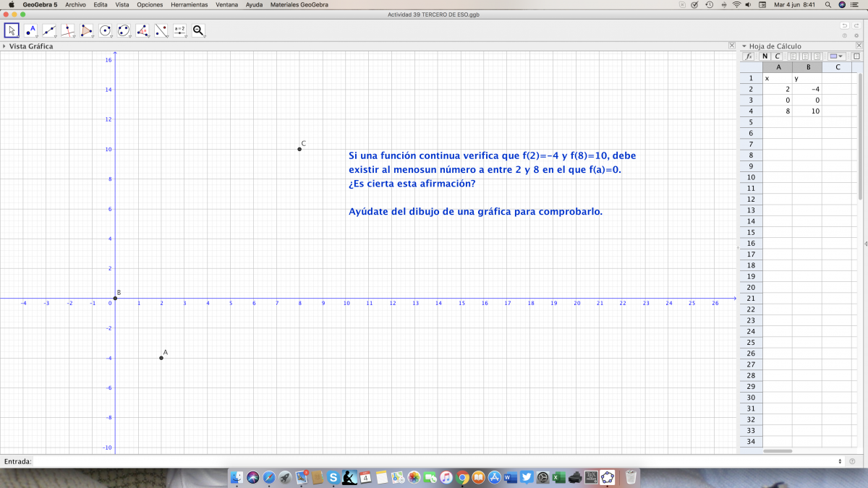
Task: Choose the Line through two points tool
Action: [x=49, y=30]
